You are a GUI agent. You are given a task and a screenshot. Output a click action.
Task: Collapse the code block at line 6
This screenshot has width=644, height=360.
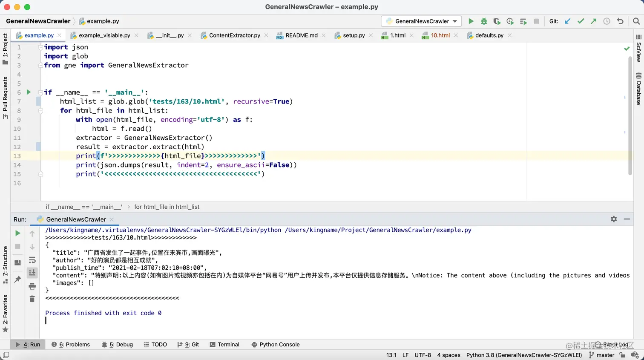click(40, 92)
